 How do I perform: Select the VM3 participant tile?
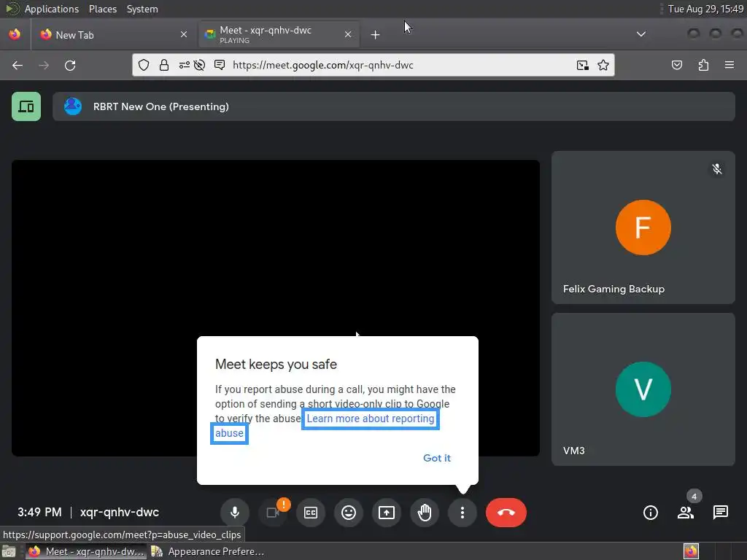tap(643, 389)
